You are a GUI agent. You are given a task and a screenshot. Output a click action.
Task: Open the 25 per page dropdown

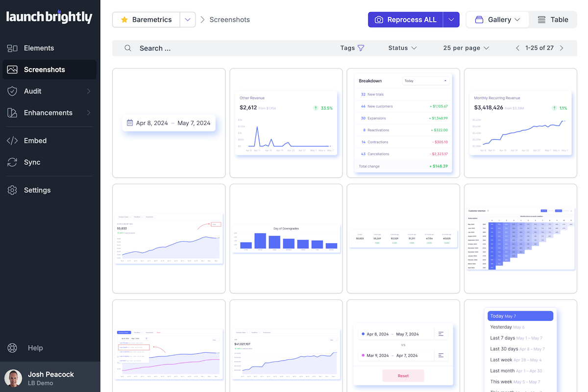(465, 48)
